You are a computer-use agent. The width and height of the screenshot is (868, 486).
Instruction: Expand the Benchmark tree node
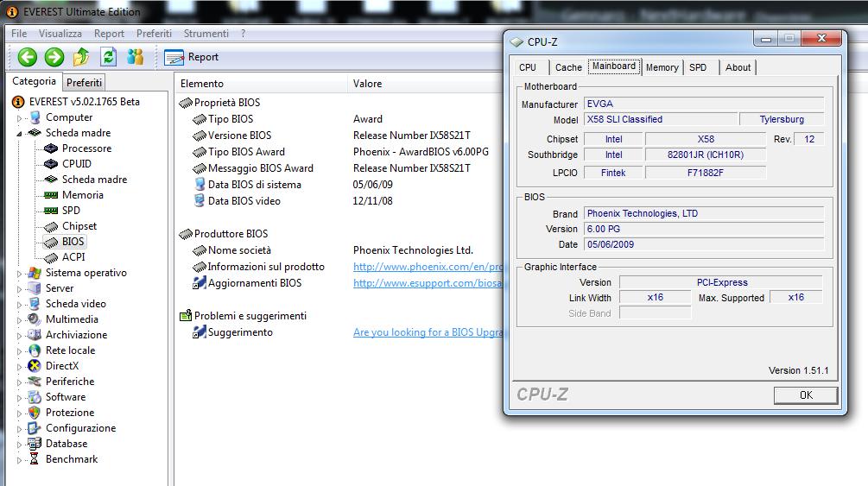coord(19,459)
